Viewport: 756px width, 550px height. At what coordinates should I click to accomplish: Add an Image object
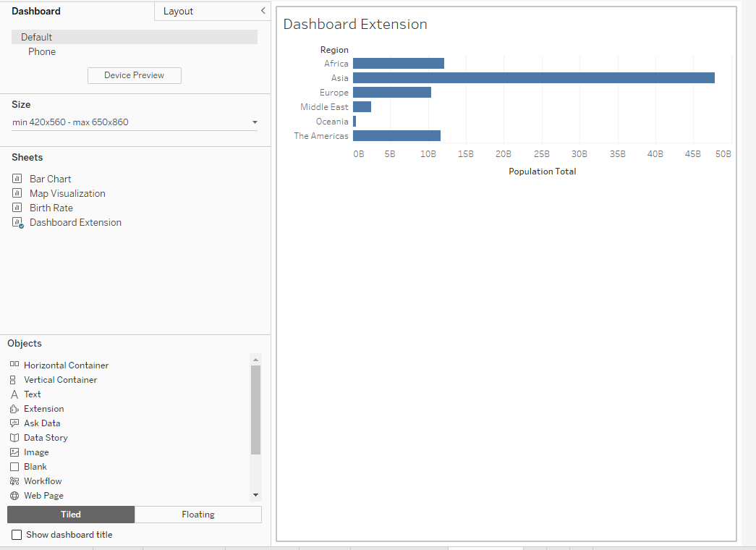pyautogui.click(x=35, y=452)
